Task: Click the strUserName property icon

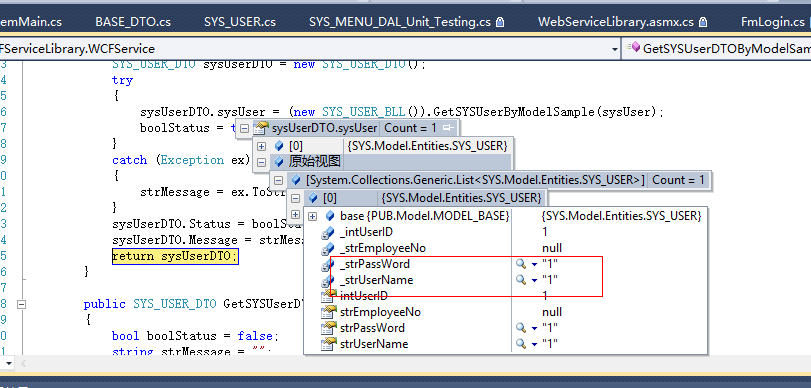Action: [x=328, y=344]
